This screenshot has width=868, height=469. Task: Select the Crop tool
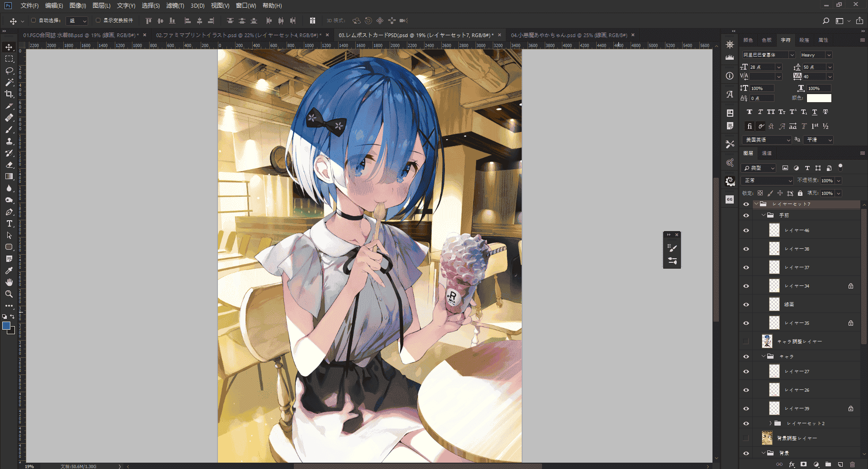click(x=9, y=94)
